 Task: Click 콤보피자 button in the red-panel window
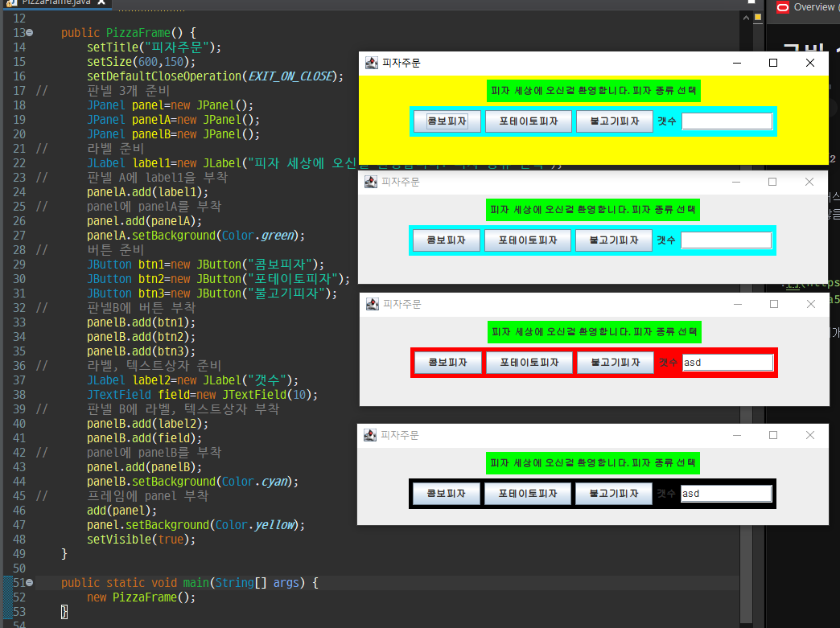click(448, 363)
